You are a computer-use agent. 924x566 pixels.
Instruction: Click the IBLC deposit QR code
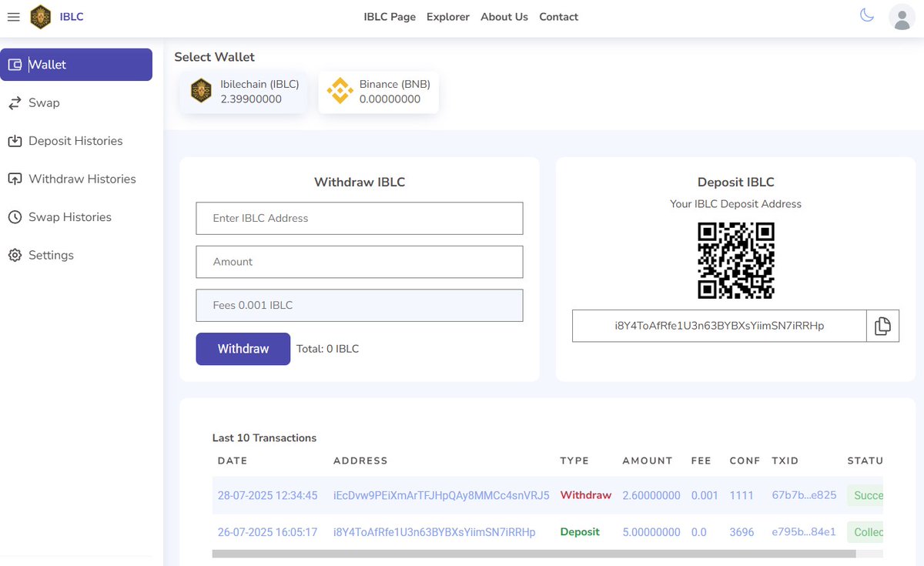point(735,260)
